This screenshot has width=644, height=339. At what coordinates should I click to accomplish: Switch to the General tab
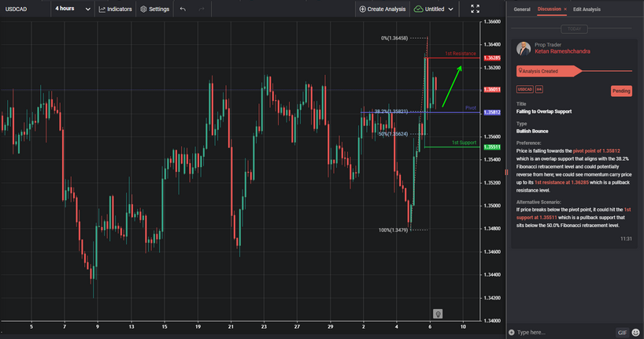[x=522, y=9]
